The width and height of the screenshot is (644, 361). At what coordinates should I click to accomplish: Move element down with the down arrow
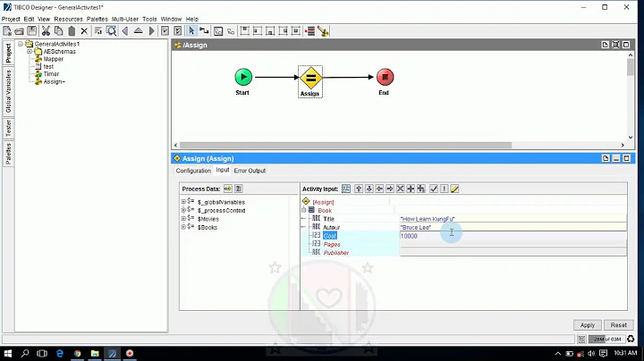pyautogui.click(x=369, y=189)
